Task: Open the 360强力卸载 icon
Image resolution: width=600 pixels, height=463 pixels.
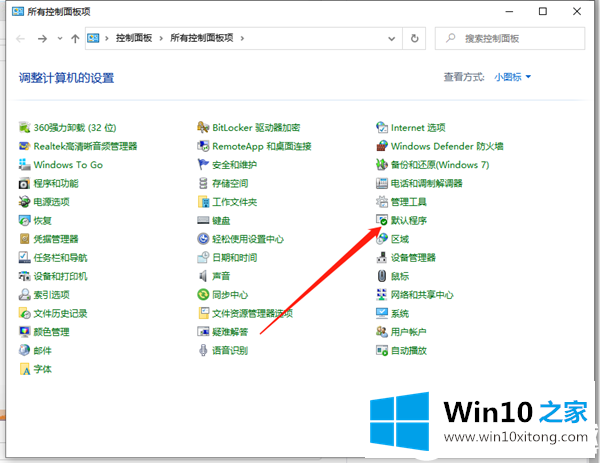Action: pos(24,127)
